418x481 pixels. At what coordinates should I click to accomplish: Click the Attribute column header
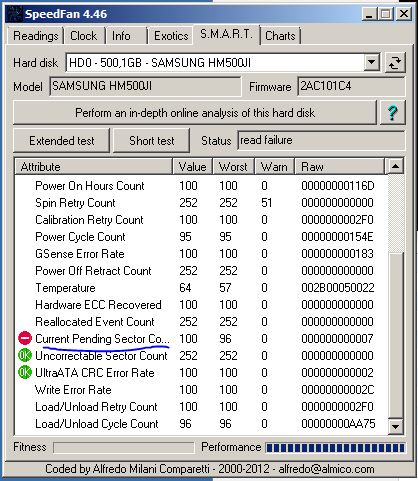(x=94, y=166)
